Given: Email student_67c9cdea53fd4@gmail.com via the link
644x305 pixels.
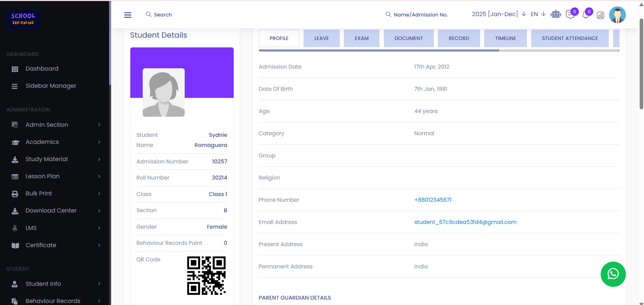Looking at the screenshot, I should click(465, 222).
